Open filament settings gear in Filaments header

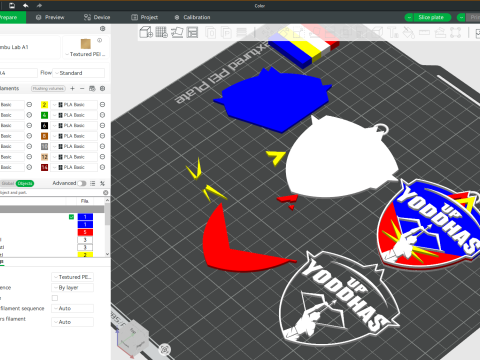click(102, 88)
